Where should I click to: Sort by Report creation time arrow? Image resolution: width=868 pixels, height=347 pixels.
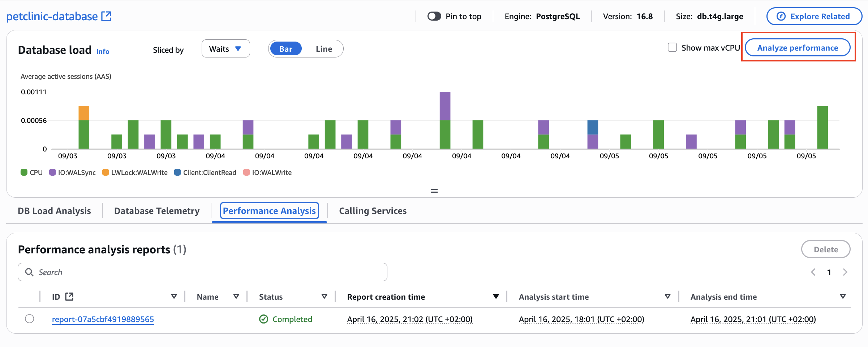tap(496, 297)
